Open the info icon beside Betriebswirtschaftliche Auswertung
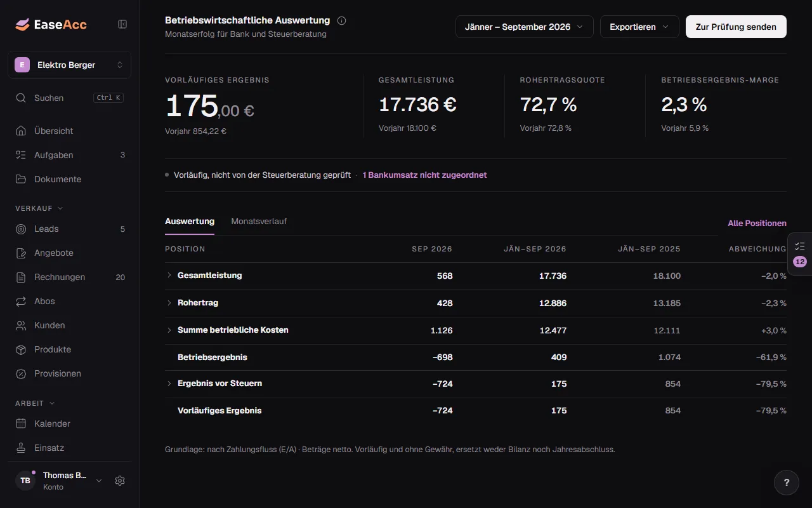The height and width of the screenshot is (508, 812). pos(342,20)
